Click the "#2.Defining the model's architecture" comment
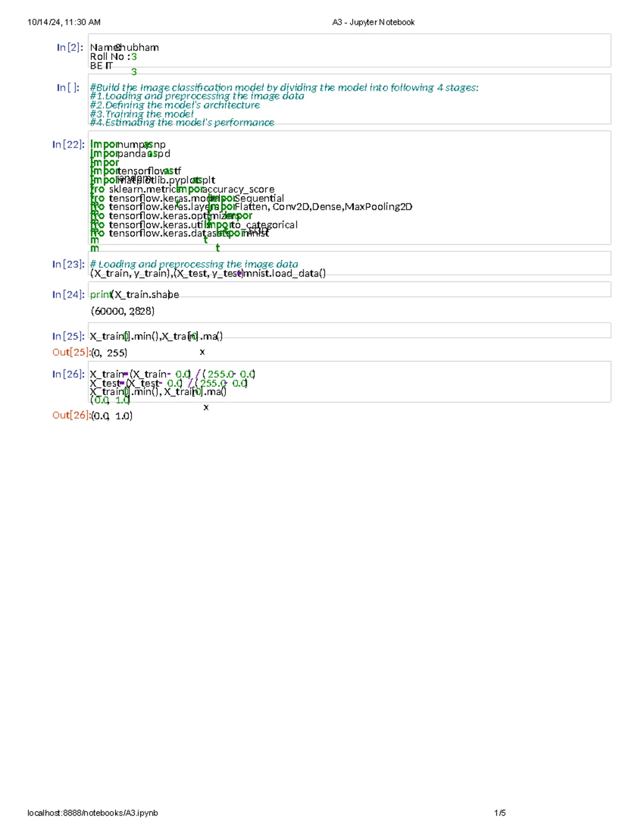This screenshot has height=834, width=644. coord(175,105)
